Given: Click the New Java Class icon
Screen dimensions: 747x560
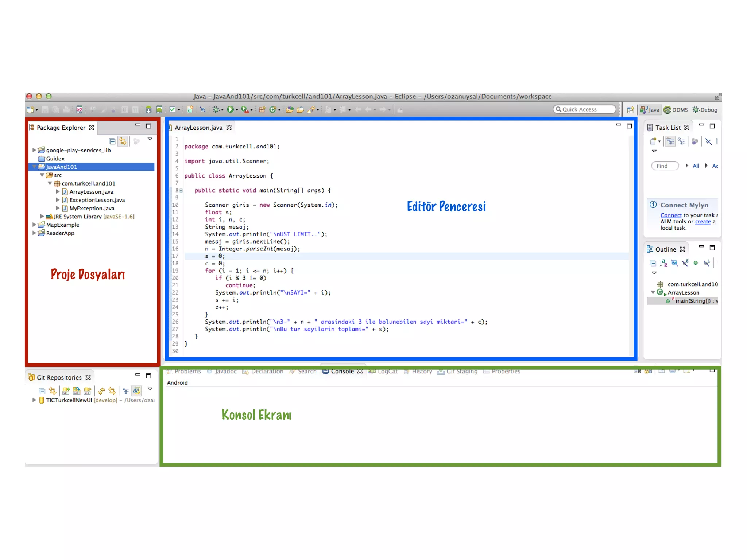Looking at the screenshot, I should (x=272, y=109).
